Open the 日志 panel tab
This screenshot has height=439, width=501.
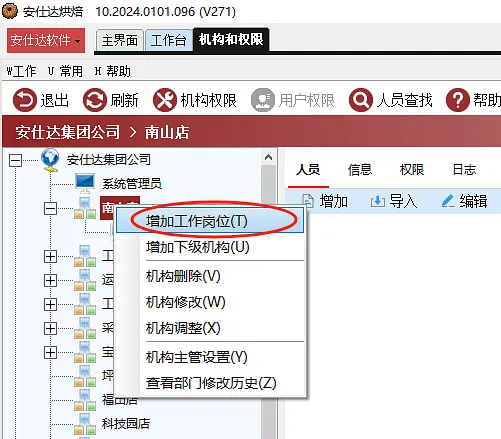pos(464,170)
